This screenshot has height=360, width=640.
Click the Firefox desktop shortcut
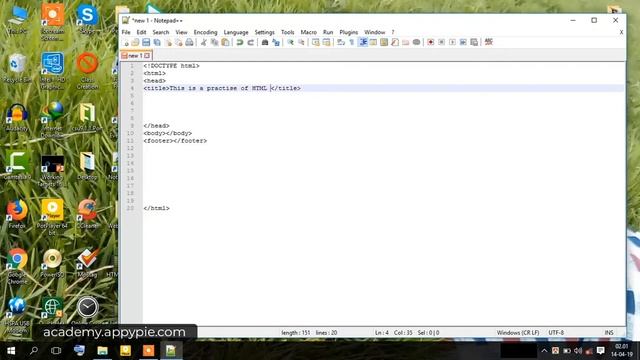coord(17,214)
